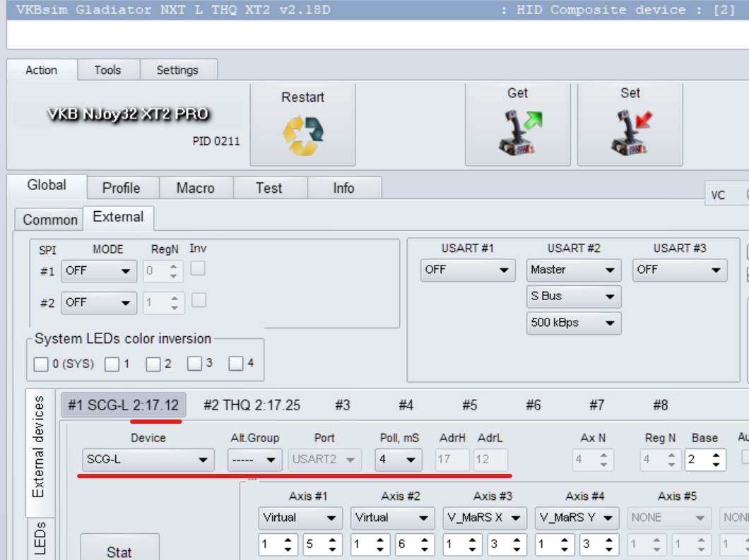
Task: Select the Test tab
Action: [269, 188]
